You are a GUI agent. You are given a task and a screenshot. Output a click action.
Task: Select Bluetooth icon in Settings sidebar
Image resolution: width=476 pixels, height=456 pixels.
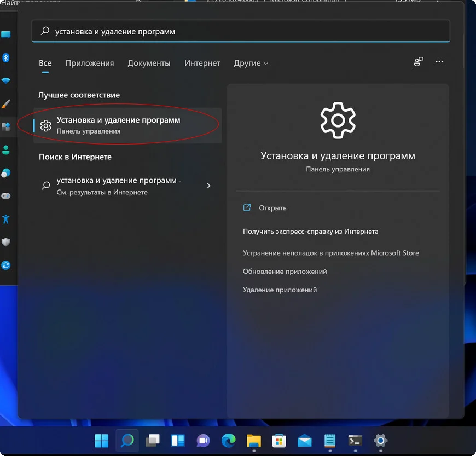click(6, 57)
